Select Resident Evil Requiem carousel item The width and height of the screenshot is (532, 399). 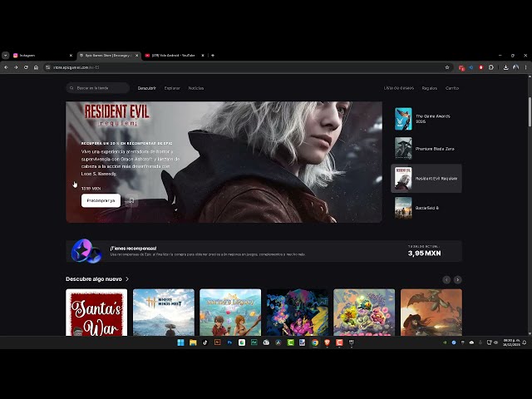click(426, 179)
